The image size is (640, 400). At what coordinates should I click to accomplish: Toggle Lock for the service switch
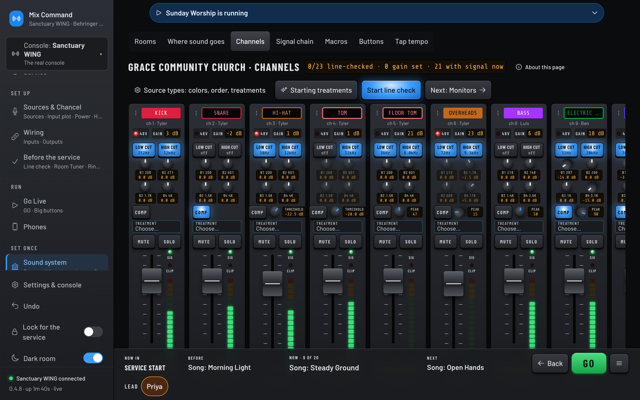tap(93, 331)
